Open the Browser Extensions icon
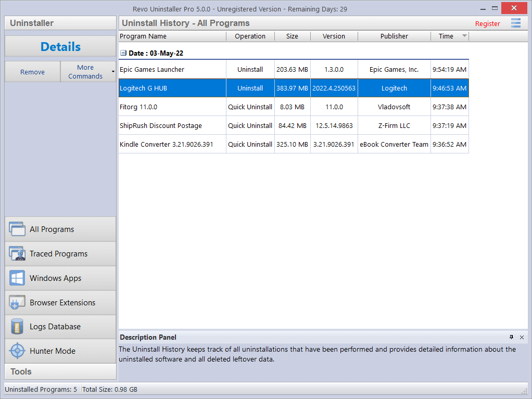The height and width of the screenshot is (399, 532). click(17, 303)
